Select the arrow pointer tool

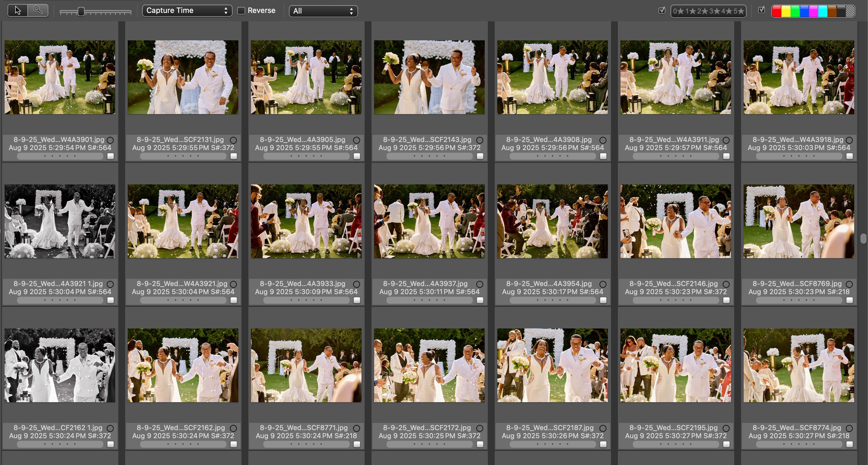pyautogui.click(x=18, y=10)
